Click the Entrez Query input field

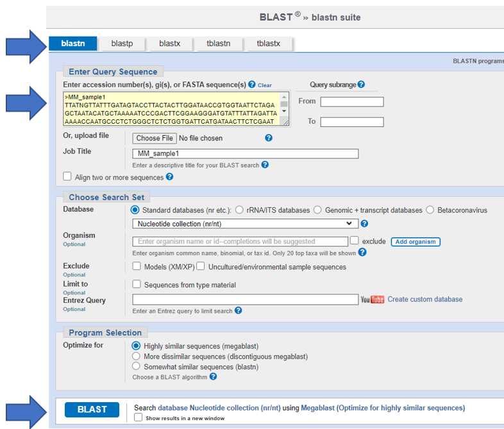[x=245, y=299]
